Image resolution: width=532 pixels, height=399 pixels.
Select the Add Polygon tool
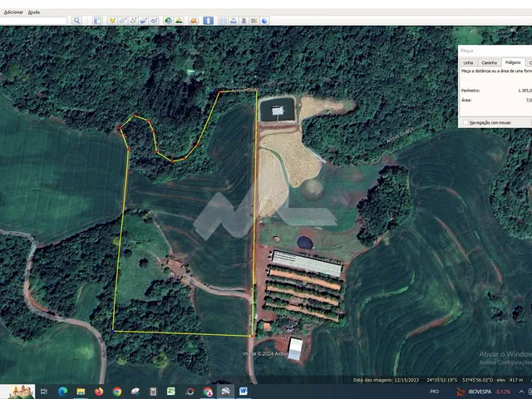122,21
